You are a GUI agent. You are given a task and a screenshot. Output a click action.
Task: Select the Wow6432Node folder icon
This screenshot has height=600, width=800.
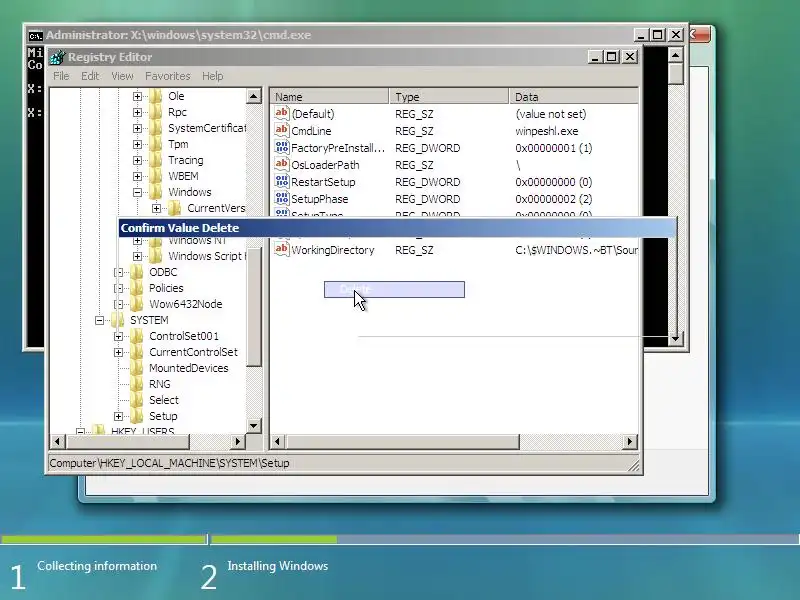tap(137, 304)
